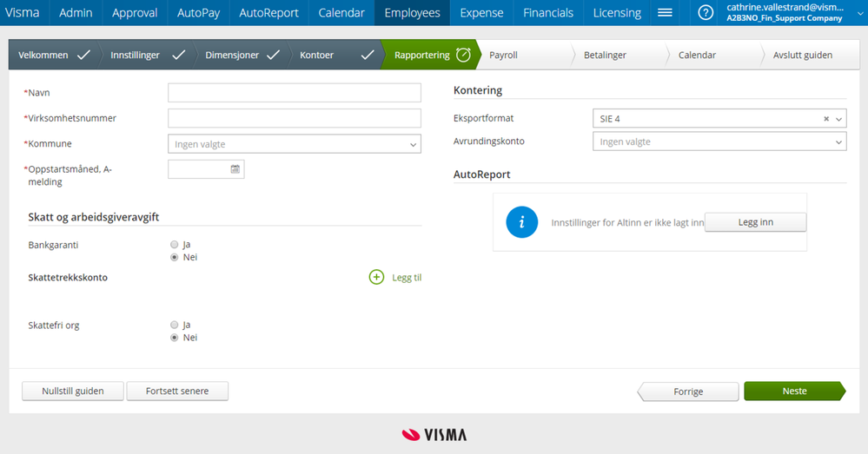Screen dimensions: 868x454
Task: Go to the Velkommen guide step
Action: click(x=54, y=55)
